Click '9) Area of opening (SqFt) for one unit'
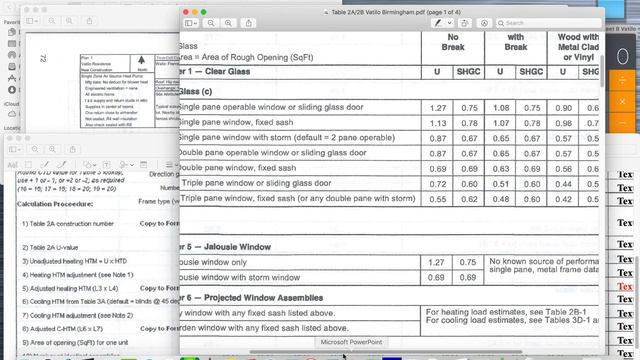The image size is (640, 360). (75, 342)
